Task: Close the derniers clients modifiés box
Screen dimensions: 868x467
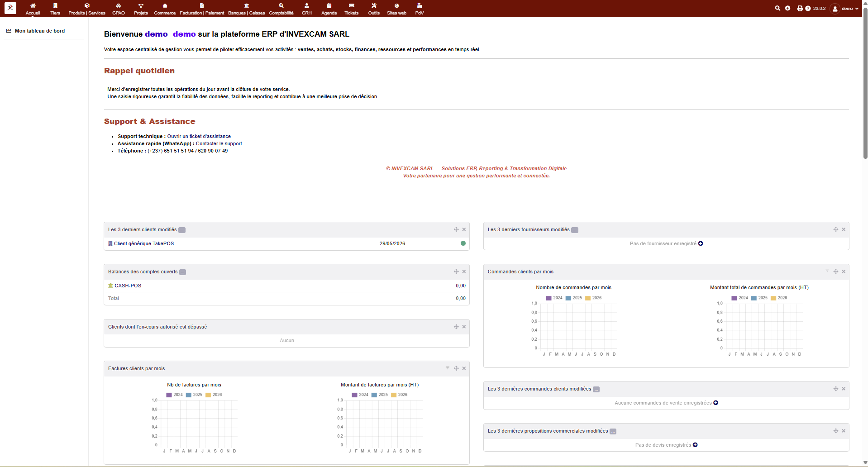Action: (464, 229)
